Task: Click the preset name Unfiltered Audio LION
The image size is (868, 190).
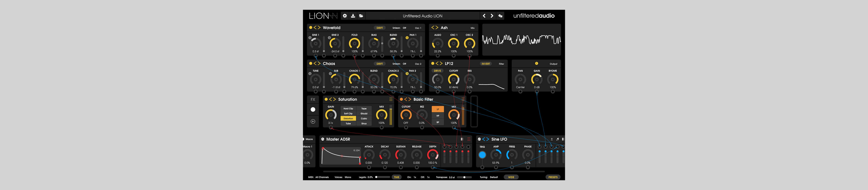Action: pos(422,16)
